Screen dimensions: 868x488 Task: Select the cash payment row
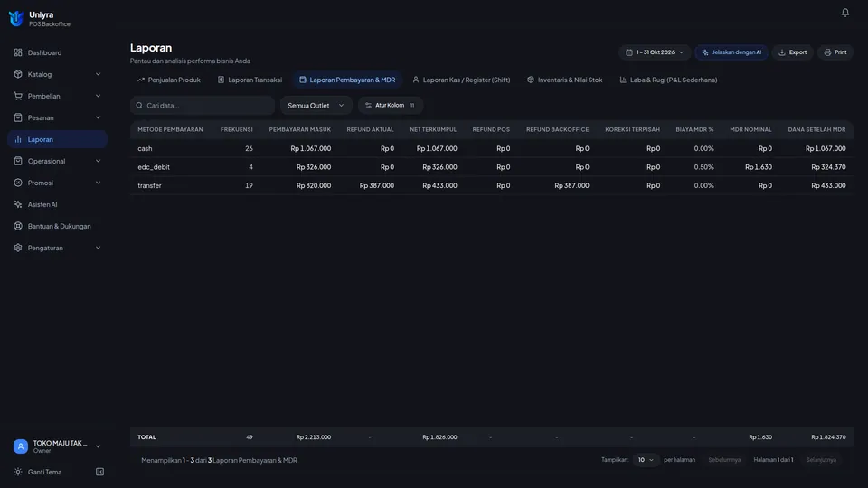(x=492, y=148)
